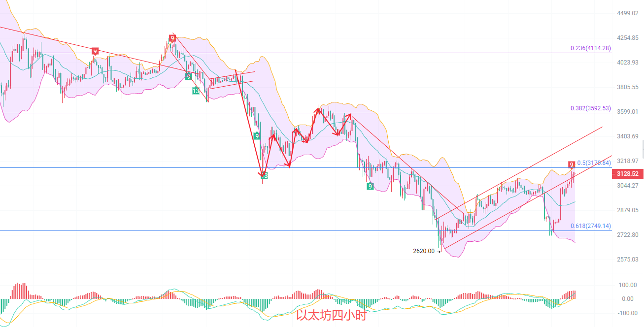The width and height of the screenshot is (644, 327).
Task: Select the 0.236(4114.28) Fibonacci level label
Action: 590,48
